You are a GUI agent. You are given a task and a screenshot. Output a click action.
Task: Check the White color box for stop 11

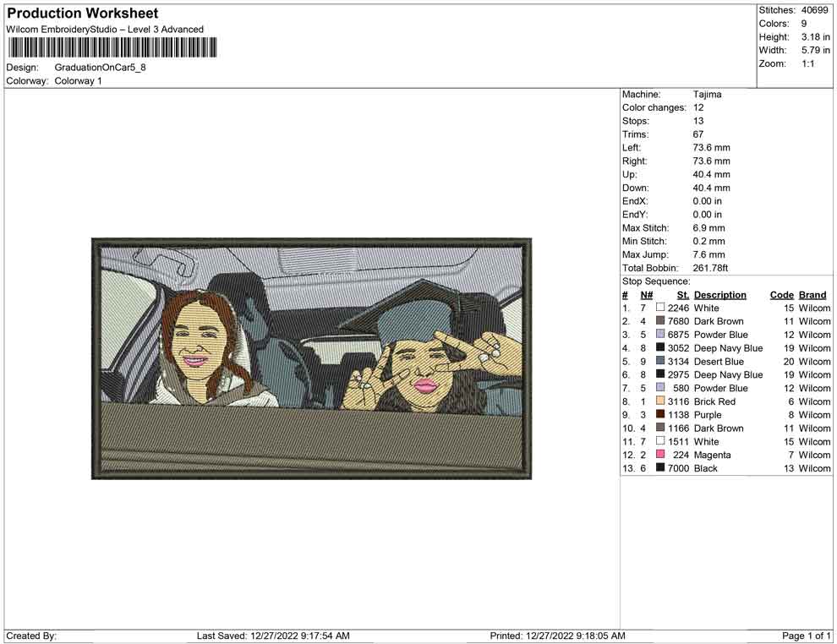point(659,441)
